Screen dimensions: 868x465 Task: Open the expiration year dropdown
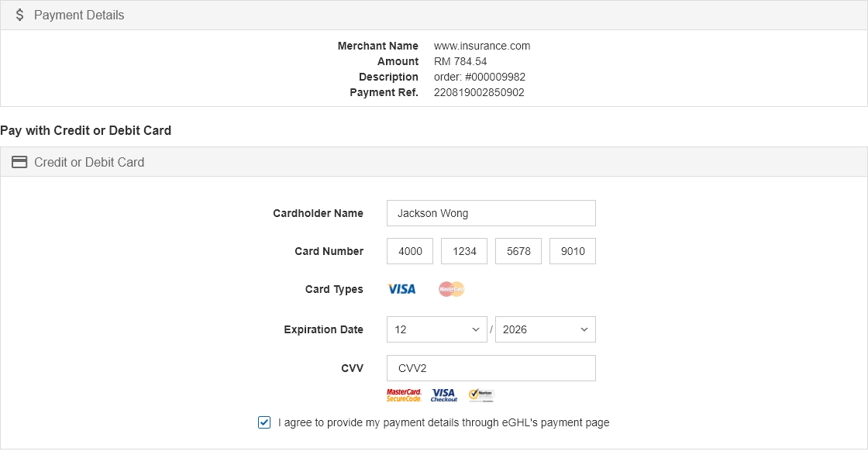pyautogui.click(x=546, y=329)
